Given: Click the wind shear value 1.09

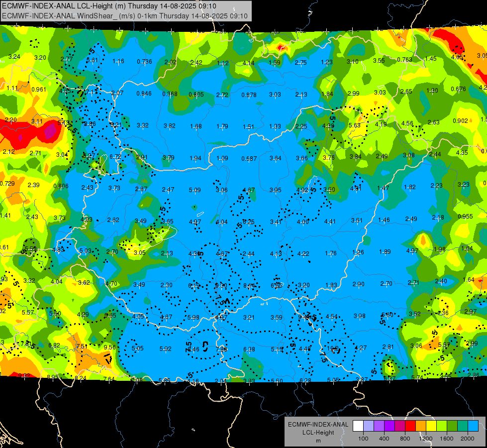Looking at the screenshot, I should [x=222, y=158].
